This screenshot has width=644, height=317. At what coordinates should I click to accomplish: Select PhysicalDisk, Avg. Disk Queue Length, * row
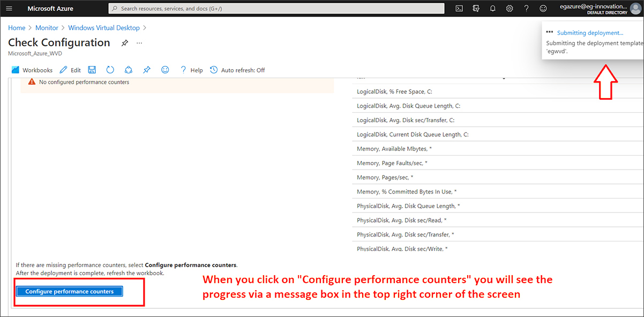point(498,206)
